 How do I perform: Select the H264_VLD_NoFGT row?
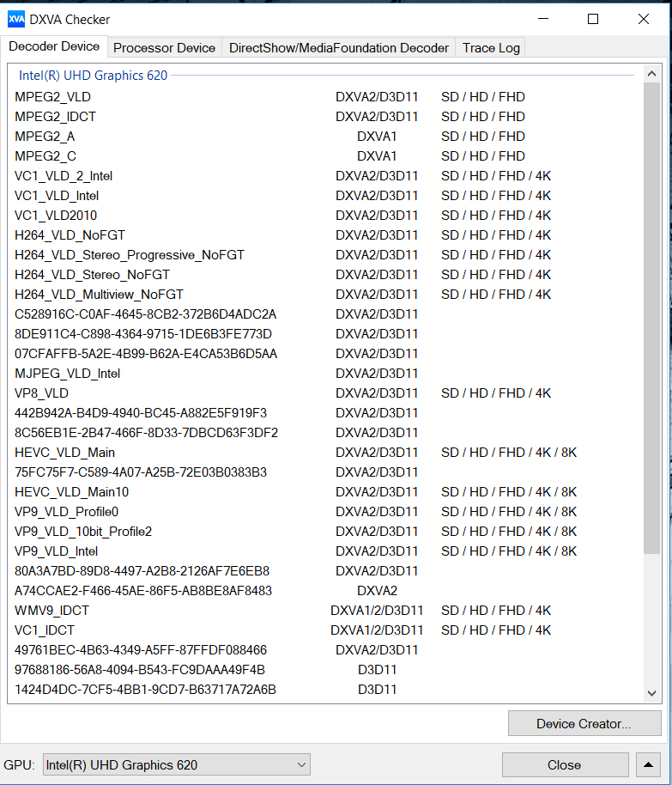325,235
